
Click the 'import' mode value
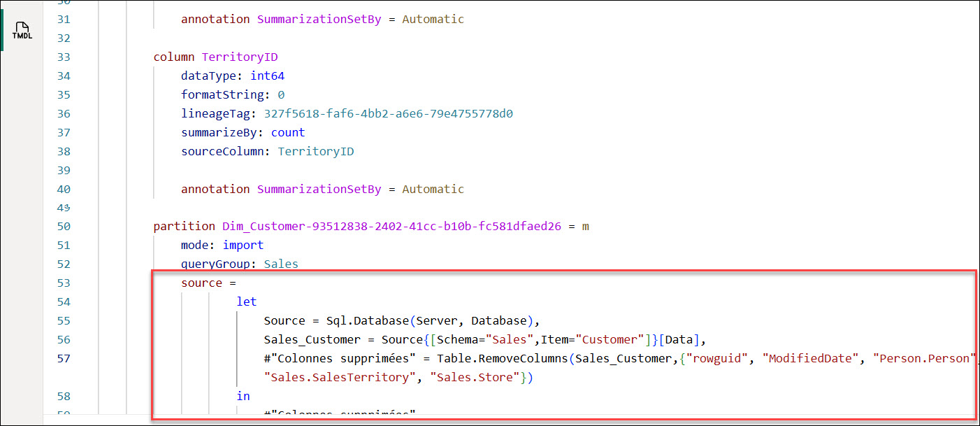click(243, 246)
